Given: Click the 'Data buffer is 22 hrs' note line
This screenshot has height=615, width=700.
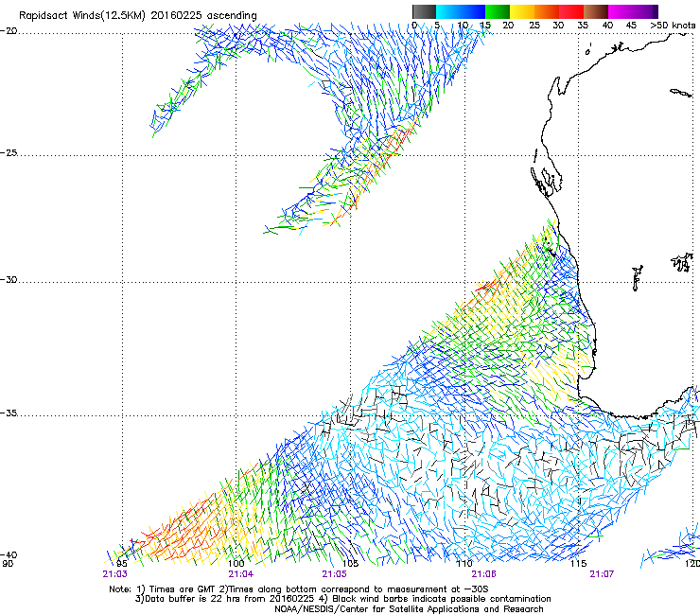Looking at the screenshot, I should (342, 599).
